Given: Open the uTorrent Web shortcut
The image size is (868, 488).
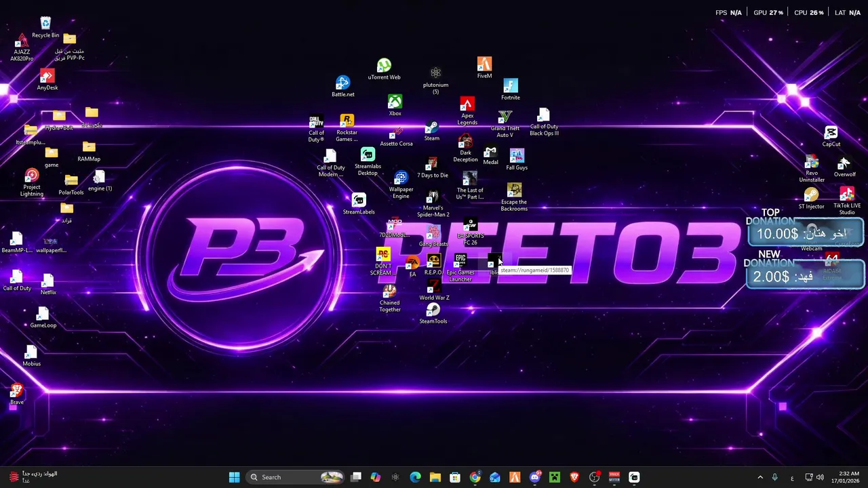Looking at the screenshot, I should click(x=384, y=69).
